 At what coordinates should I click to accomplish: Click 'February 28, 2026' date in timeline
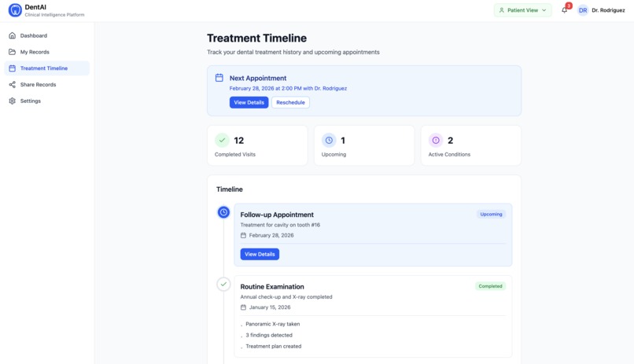[271, 235]
